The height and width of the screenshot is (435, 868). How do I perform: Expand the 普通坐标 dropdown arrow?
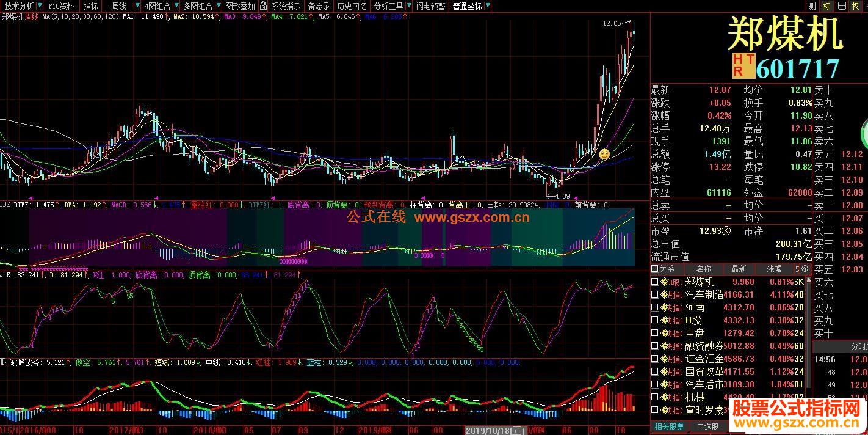pos(486,6)
